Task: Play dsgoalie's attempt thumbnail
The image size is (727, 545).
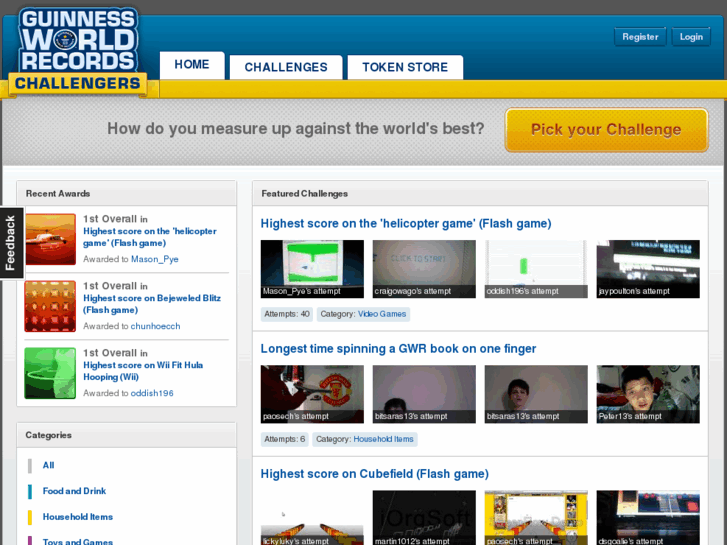Action: tap(648, 518)
